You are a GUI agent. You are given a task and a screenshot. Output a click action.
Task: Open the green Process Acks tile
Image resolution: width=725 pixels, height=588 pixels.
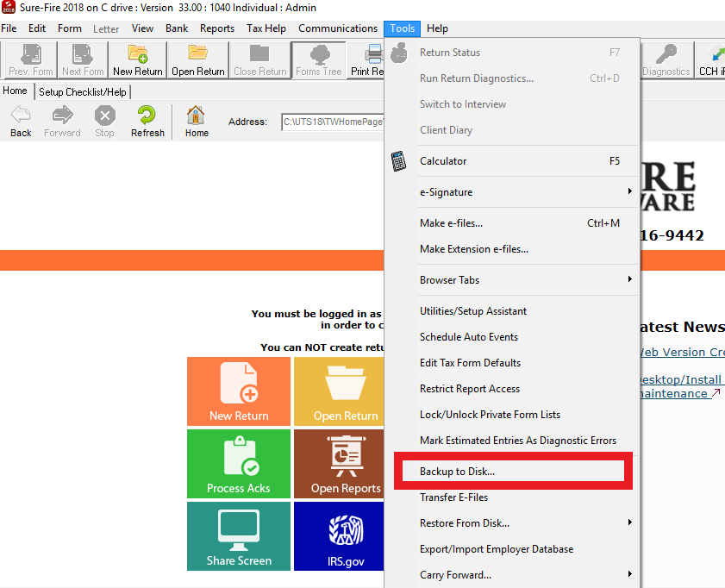(x=239, y=464)
